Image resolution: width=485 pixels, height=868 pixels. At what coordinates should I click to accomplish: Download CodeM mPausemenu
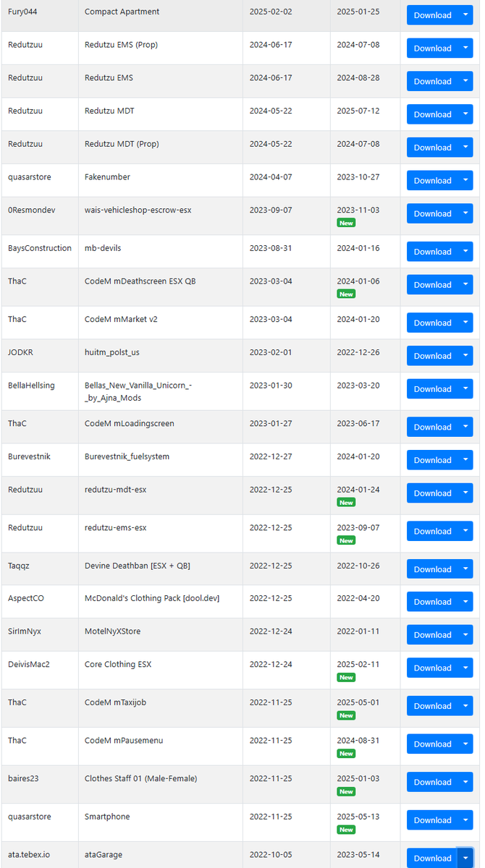(432, 744)
